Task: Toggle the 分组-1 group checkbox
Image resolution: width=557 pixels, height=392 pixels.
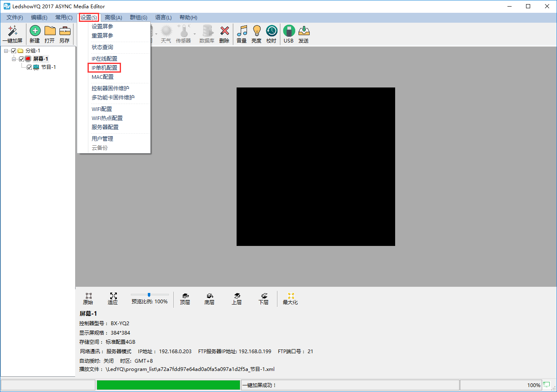Action: coord(14,51)
